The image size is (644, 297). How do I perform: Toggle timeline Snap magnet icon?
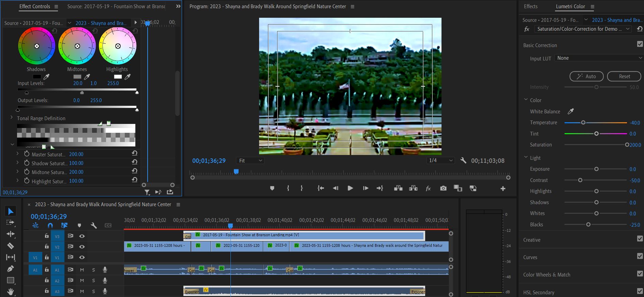point(50,225)
